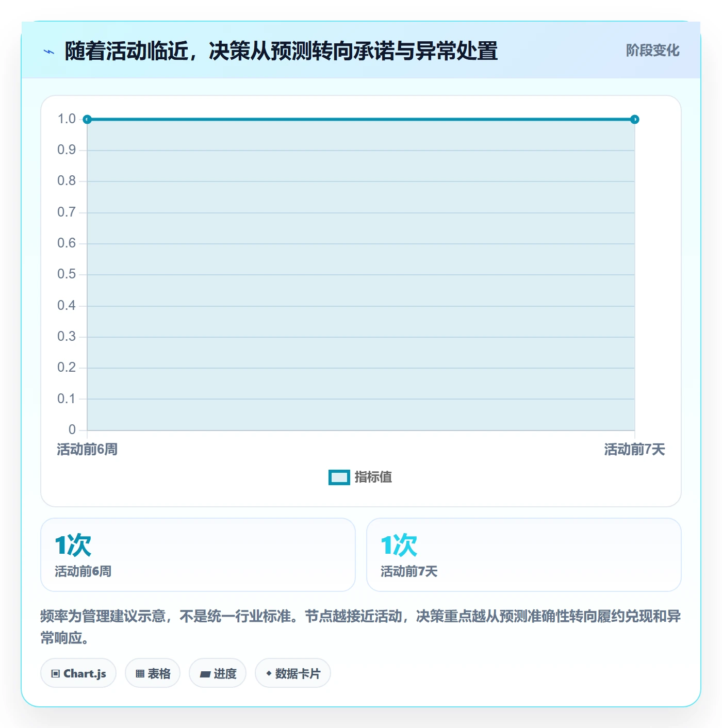Viewport: 722px width, 728px height.
Task: Click the 指标值 legend color swatch
Action: pos(339,477)
